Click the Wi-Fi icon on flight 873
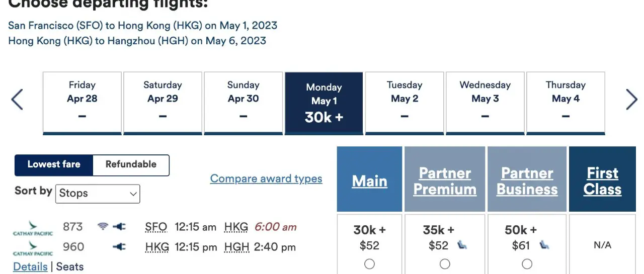The image size is (644, 274). coord(103,227)
